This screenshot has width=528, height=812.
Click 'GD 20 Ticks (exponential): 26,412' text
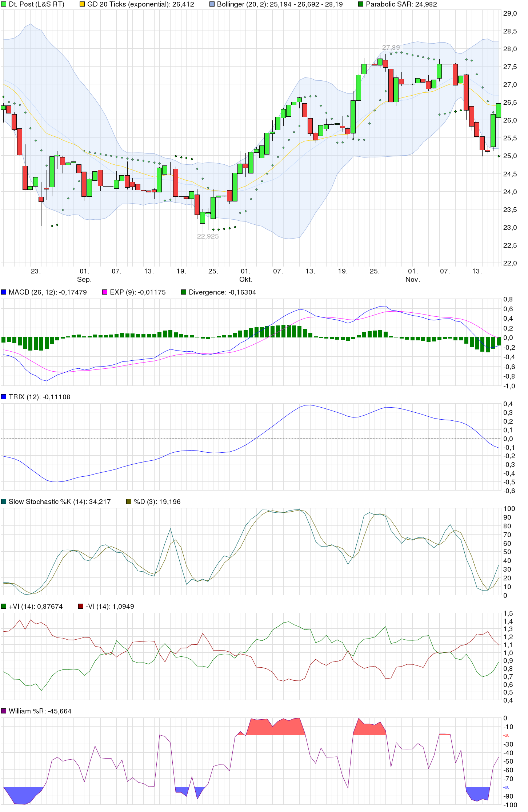[x=141, y=4]
